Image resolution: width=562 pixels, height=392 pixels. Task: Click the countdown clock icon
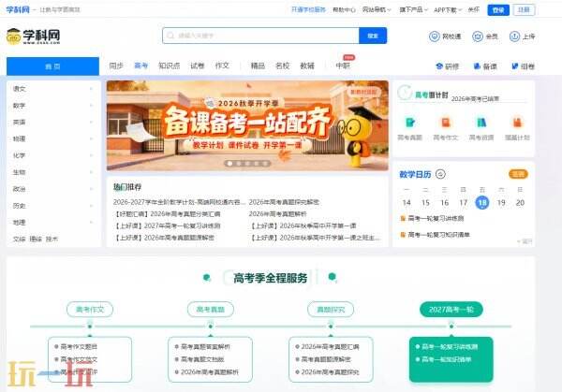pyautogui.click(x=405, y=93)
